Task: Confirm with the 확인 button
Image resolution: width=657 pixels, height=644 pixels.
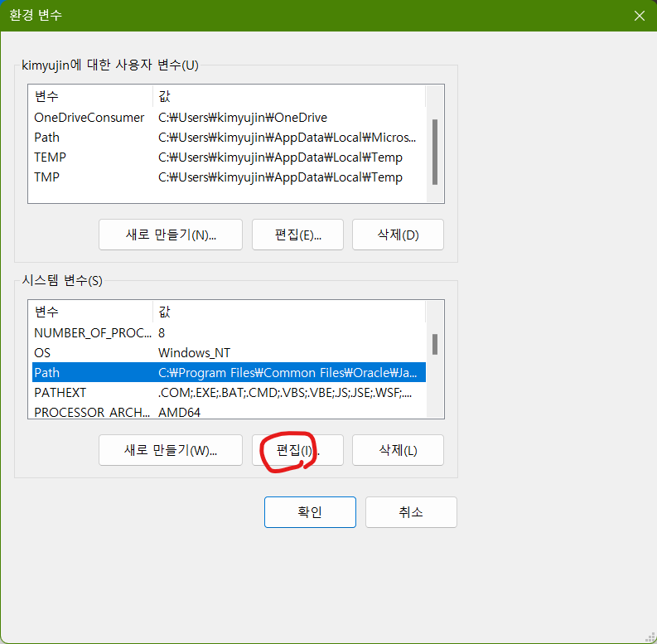Action: pos(310,512)
